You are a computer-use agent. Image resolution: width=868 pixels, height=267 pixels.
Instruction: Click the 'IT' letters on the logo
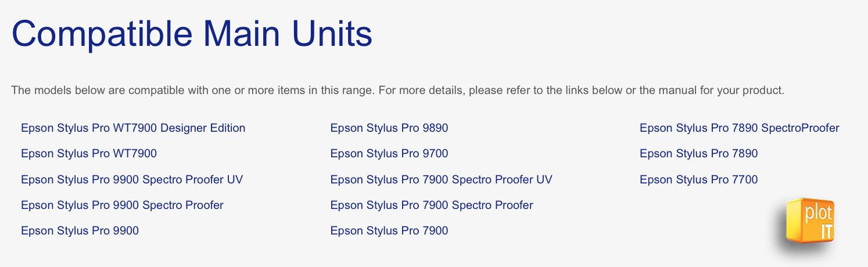pyautogui.click(x=826, y=231)
